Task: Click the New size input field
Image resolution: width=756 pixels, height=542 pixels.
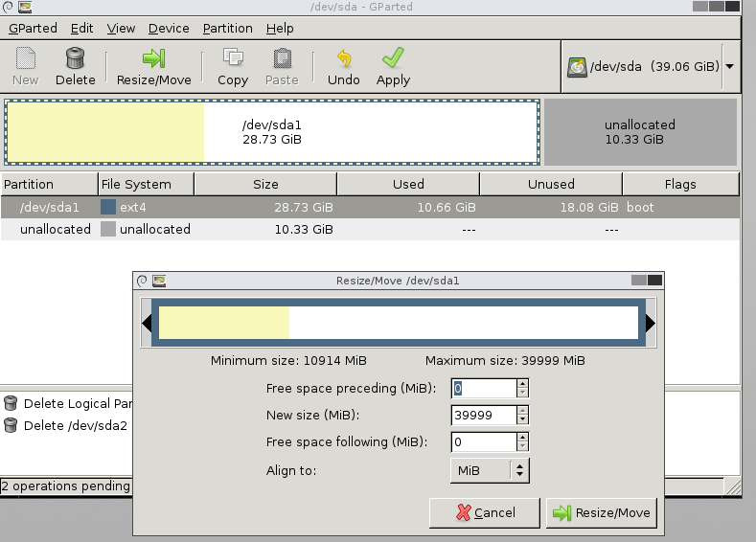Action: (x=484, y=416)
